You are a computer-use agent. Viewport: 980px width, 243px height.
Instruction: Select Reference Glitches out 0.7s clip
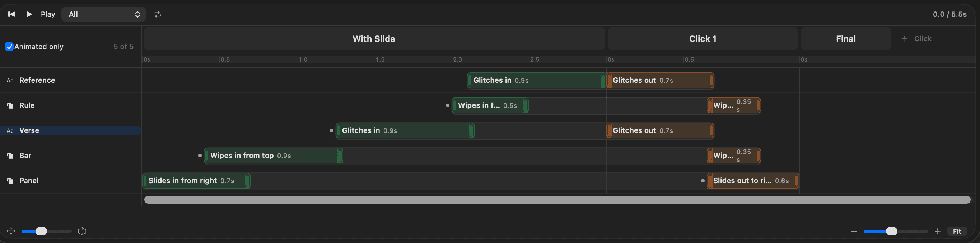coord(661,80)
